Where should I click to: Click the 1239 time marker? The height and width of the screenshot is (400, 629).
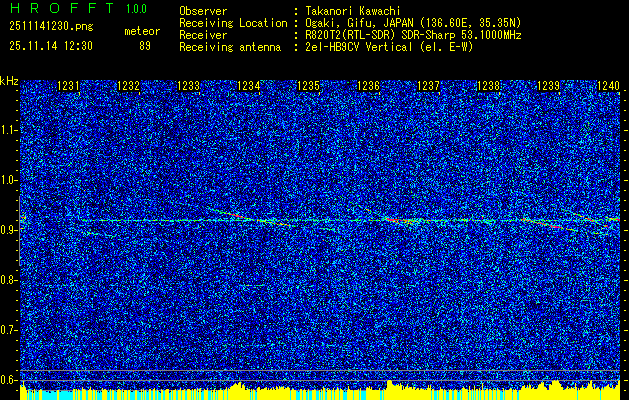click(x=548, y=86)
